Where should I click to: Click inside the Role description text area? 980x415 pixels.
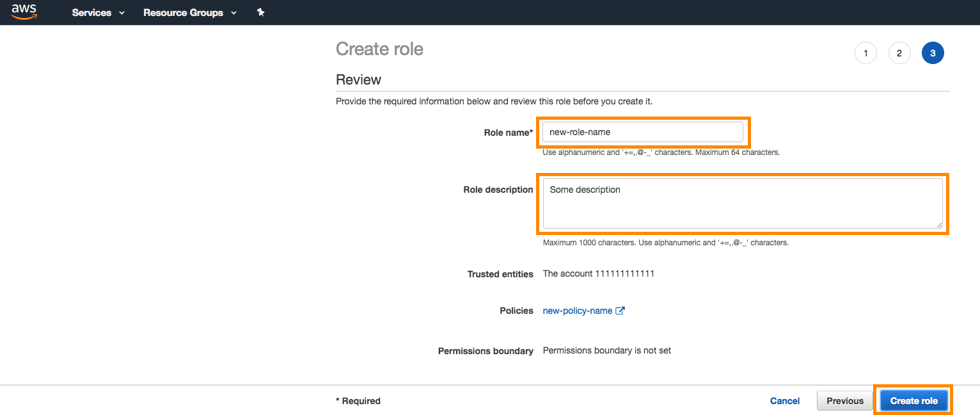point(742,203)
